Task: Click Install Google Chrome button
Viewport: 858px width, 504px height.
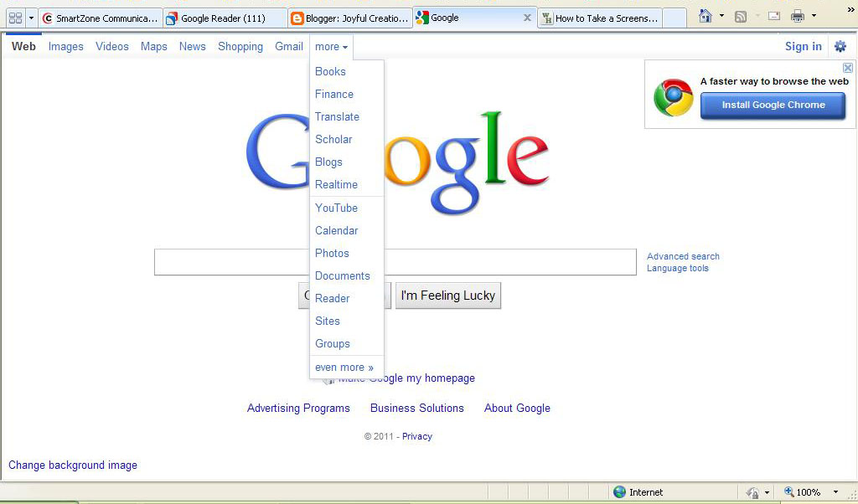Action: [773, 105]
